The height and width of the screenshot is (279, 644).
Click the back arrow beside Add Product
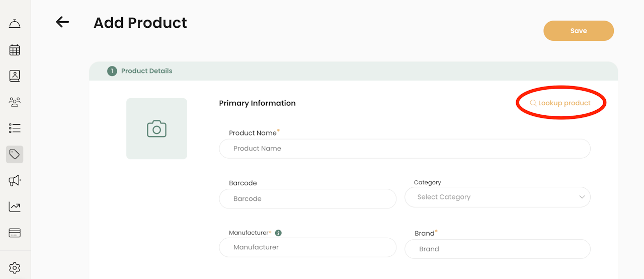62,22
